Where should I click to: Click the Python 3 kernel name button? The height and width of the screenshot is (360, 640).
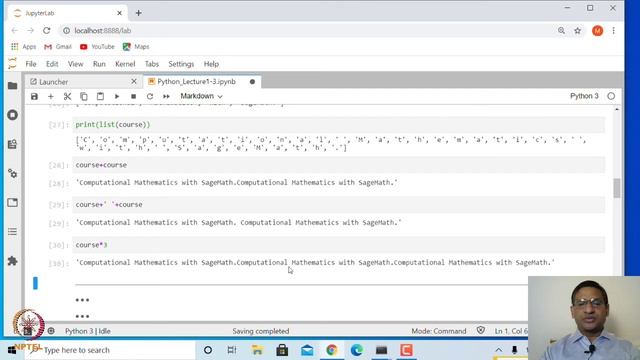click(584, 96)
